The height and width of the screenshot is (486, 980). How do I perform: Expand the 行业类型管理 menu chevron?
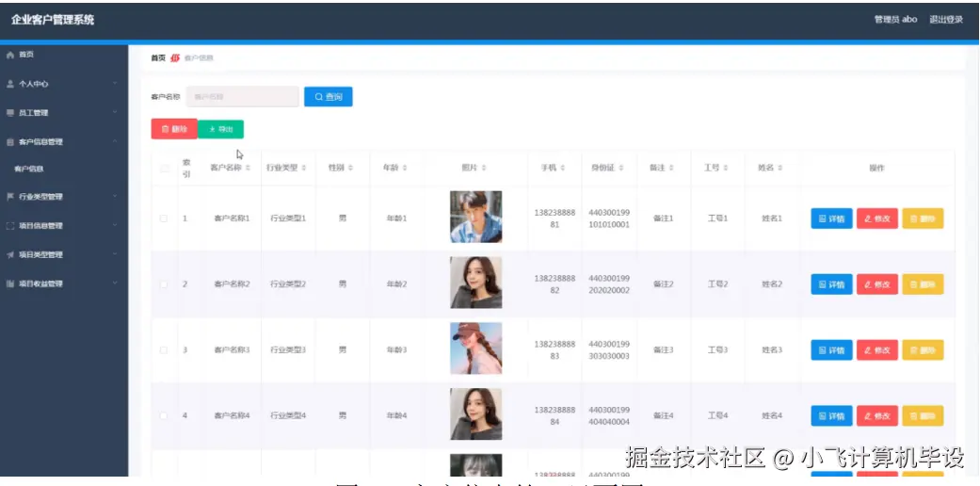point(115,196)
